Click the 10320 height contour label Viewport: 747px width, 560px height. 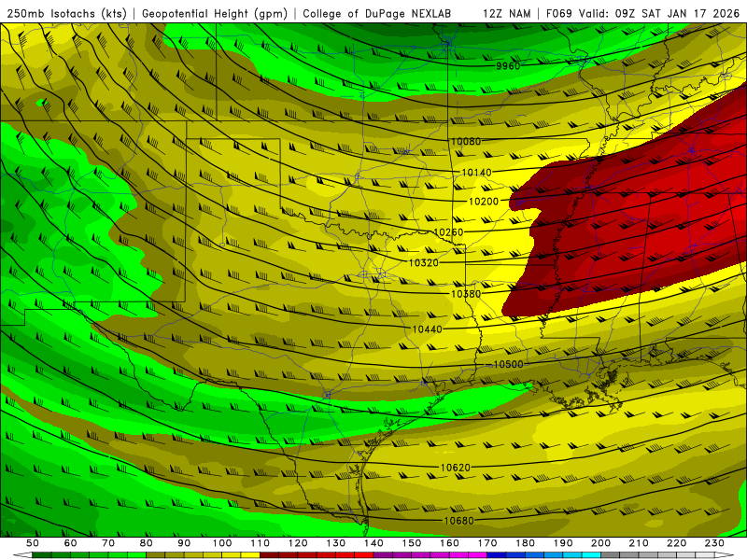pyautogui.click(x=424, y=262)
